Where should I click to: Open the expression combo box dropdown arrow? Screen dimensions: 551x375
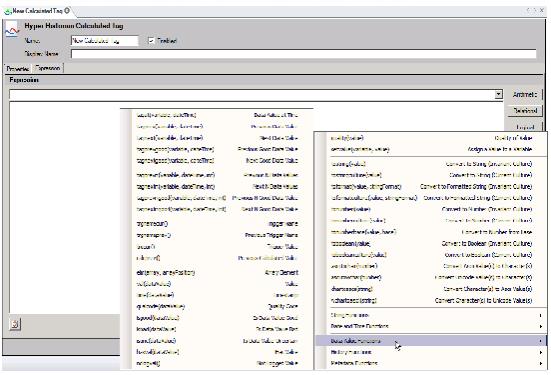point(498,94)
